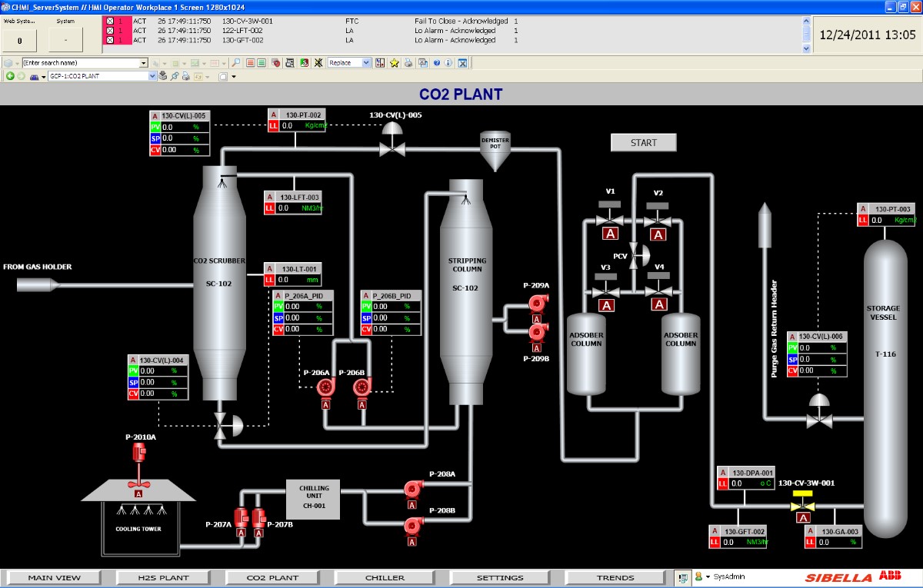The width and height of the screenshot is (923, 588).
Task: Click the green back navigation arrow
Action: click(x=10, y=76)
